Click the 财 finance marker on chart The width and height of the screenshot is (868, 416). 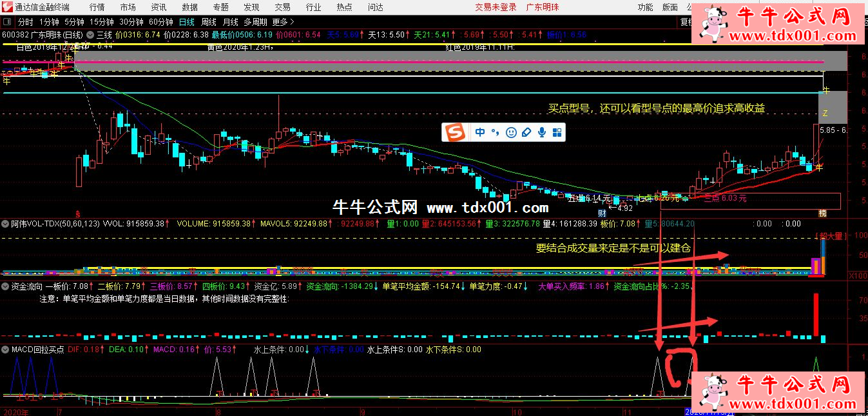point(602,213)
